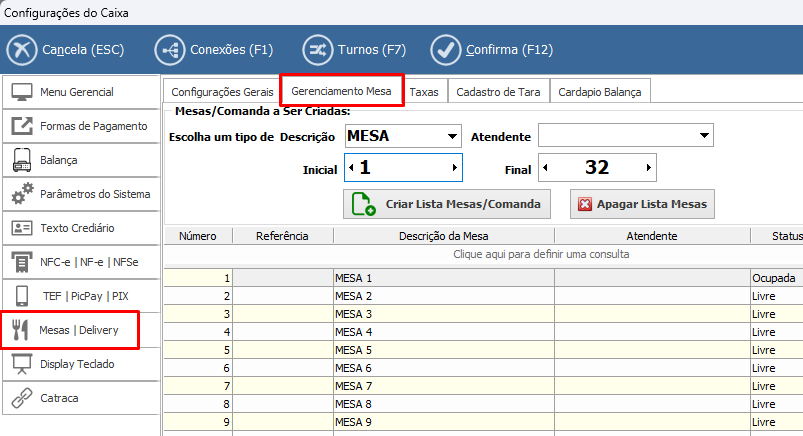Switch to the Configurações Gerais tab
The image size is (803, 436).
222,92
